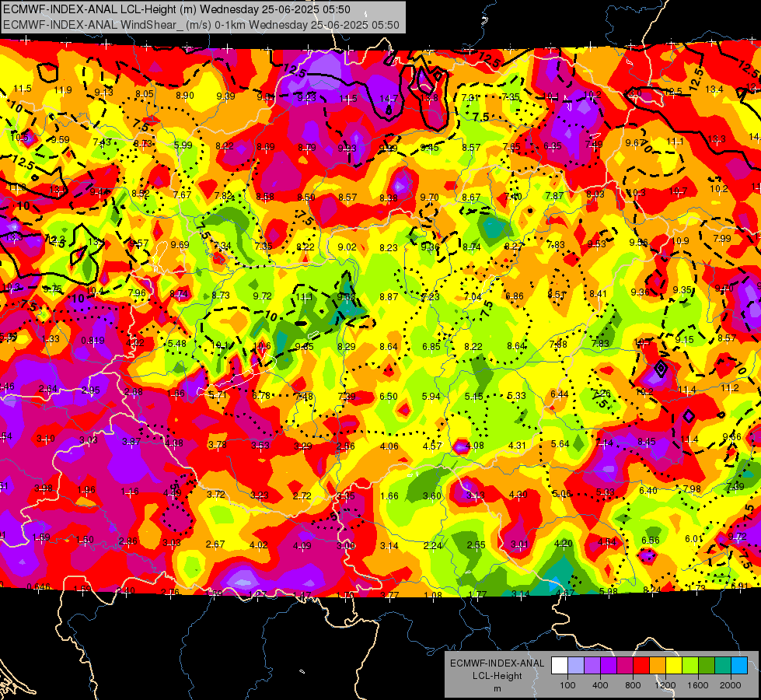
Task: Click the wind shear value '5.48'
Action: point(177,344)
